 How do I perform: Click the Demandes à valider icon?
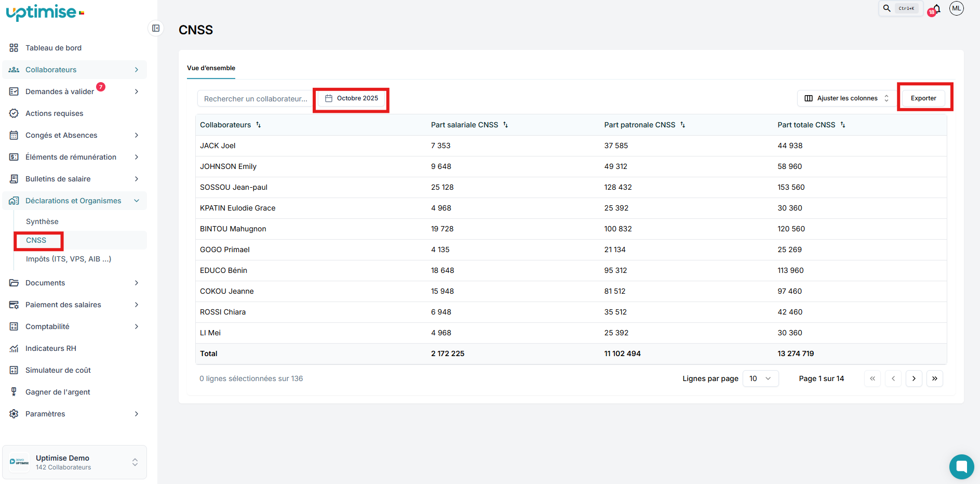[x=14, y=91]
